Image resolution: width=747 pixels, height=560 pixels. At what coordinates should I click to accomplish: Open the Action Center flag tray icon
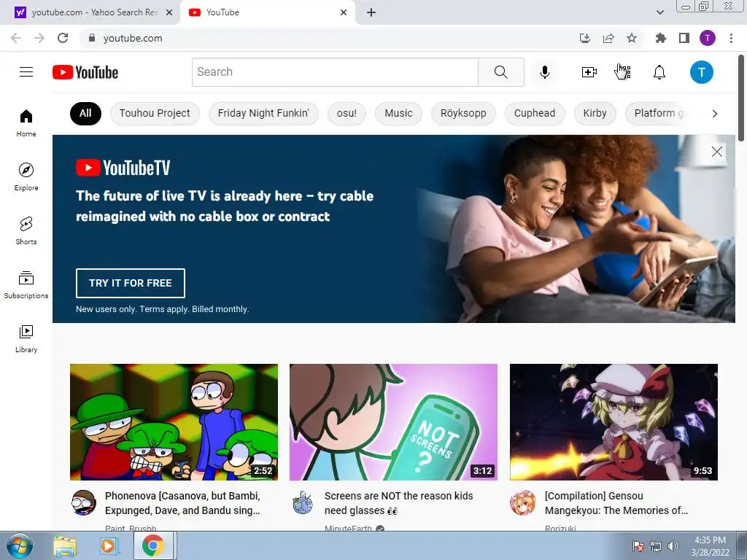click(638, 546)
